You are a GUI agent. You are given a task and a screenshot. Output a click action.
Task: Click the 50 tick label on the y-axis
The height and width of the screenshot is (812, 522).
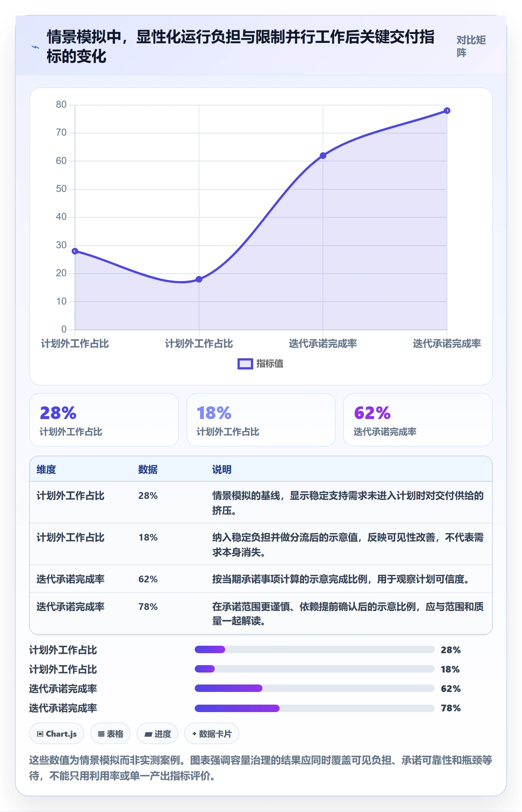(61, 189)
